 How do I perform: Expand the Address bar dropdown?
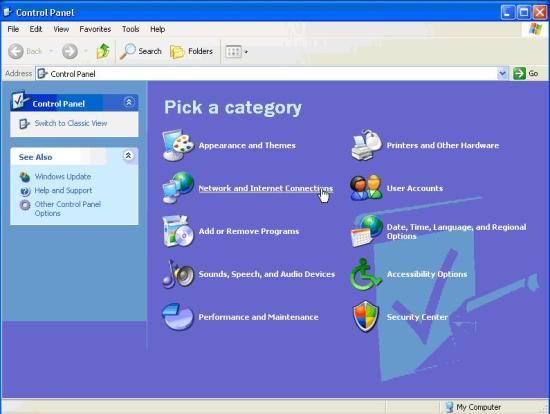tap(503, 74)
